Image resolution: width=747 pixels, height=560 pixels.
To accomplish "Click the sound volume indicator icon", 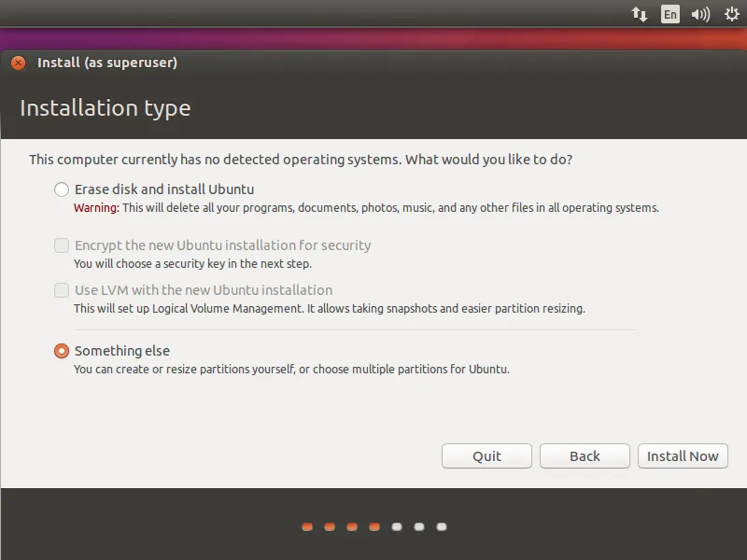I will point(699,14).
